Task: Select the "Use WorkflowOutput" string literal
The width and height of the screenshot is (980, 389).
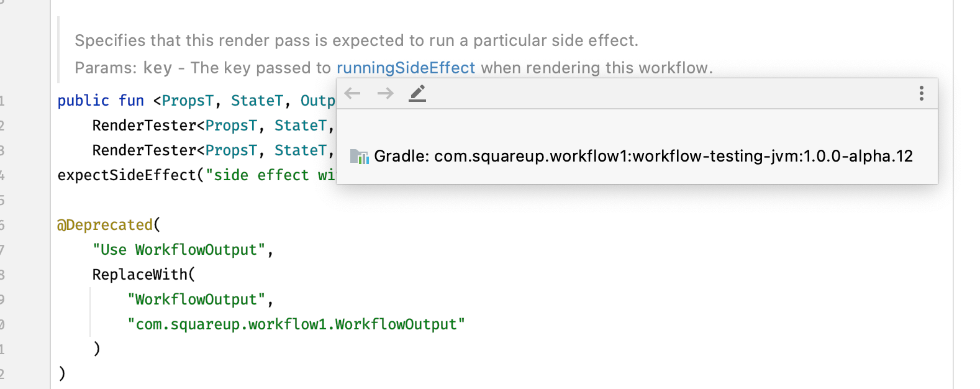Action: (178, 249)
